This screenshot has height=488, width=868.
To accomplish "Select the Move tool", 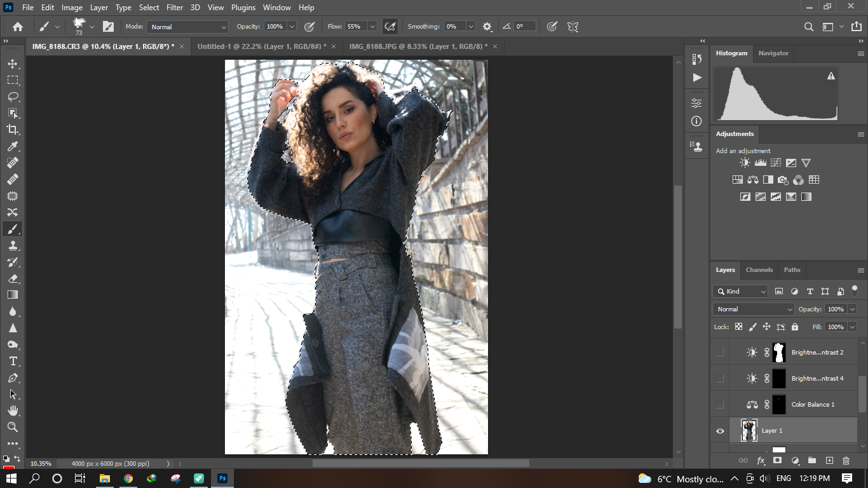I will pos(13,64).
